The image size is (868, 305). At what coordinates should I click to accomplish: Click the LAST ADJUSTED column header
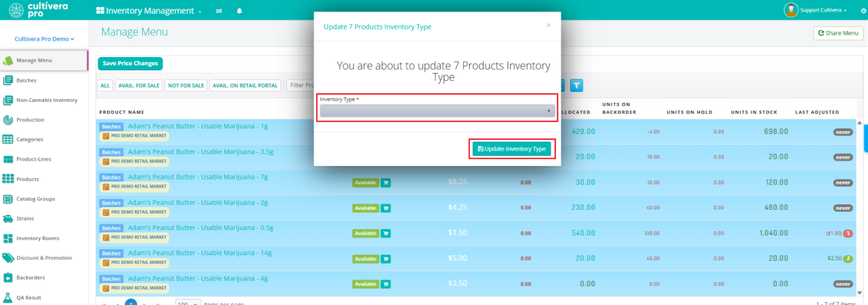817,112
